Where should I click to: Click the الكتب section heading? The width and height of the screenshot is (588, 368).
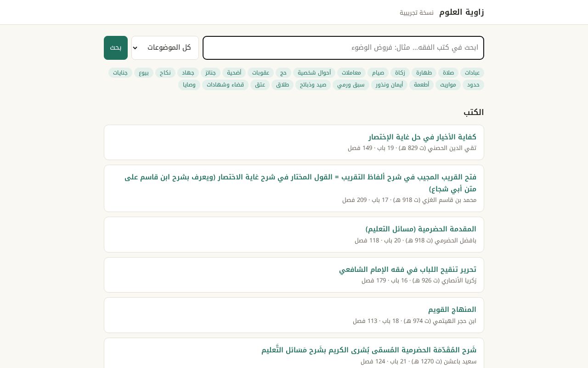pos(474,112)
